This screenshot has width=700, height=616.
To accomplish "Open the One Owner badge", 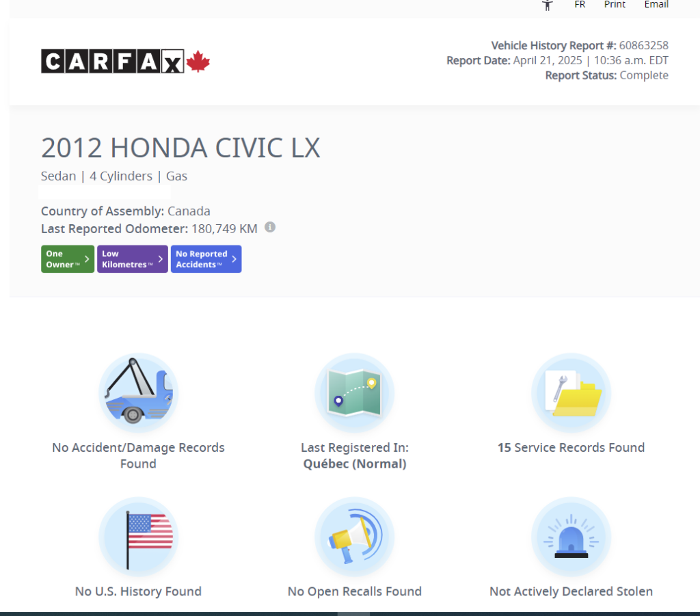I will click(68, 259).
